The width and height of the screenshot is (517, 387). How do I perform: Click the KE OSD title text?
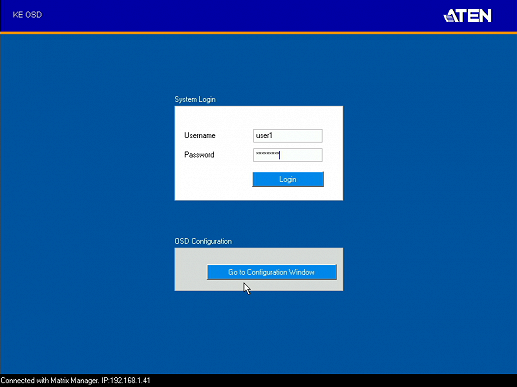click(27, 15)
